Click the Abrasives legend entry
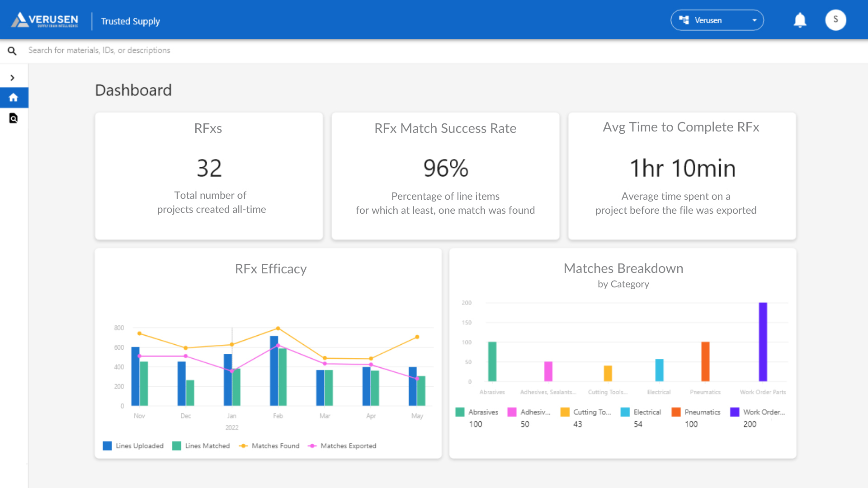 pyautogui.click(x=477, y=412)
